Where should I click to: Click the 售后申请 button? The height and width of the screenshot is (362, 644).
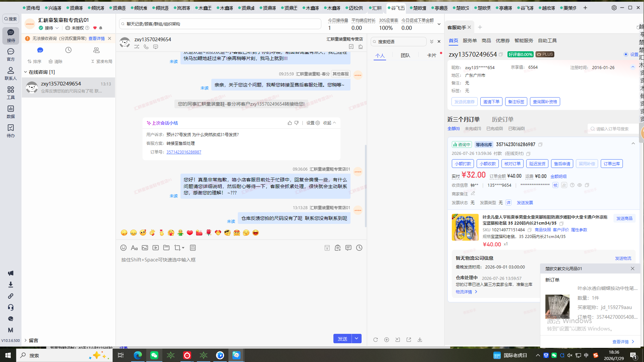562,164
